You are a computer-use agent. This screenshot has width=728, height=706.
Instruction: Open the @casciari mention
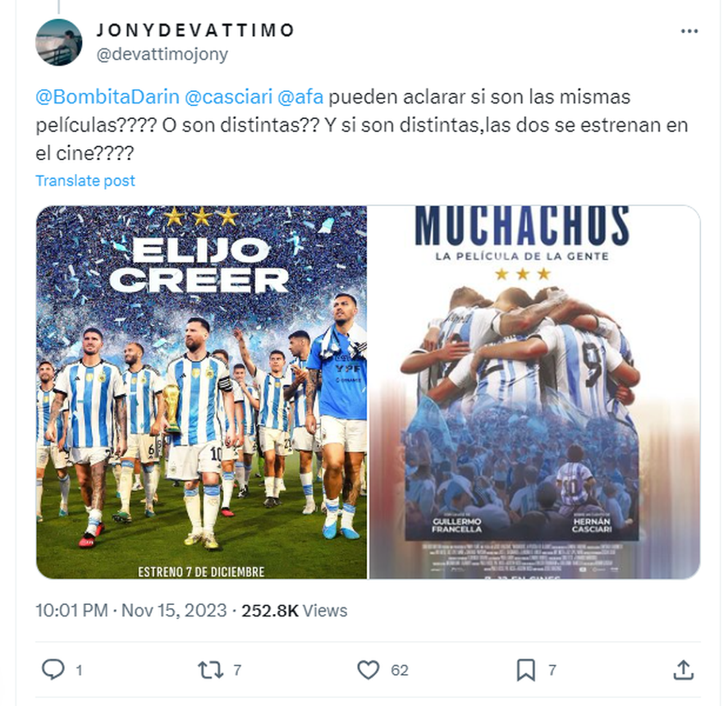pos(228,97)
